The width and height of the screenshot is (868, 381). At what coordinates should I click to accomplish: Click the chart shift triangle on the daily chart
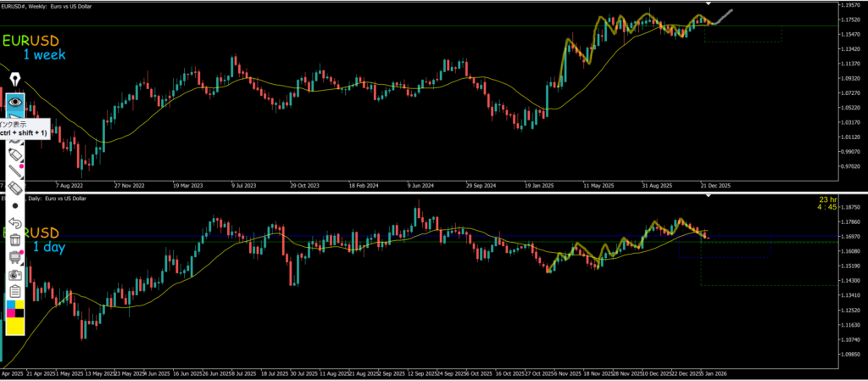point(709,196)
